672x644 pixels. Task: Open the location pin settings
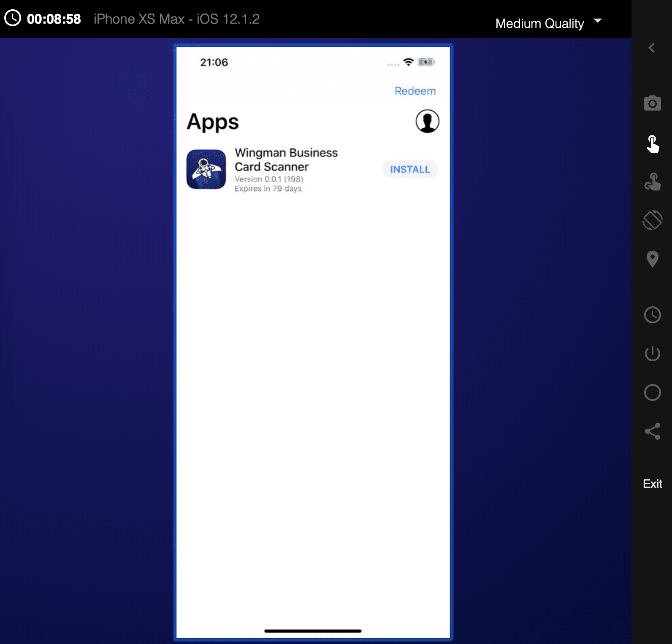(x=653, y=259)
